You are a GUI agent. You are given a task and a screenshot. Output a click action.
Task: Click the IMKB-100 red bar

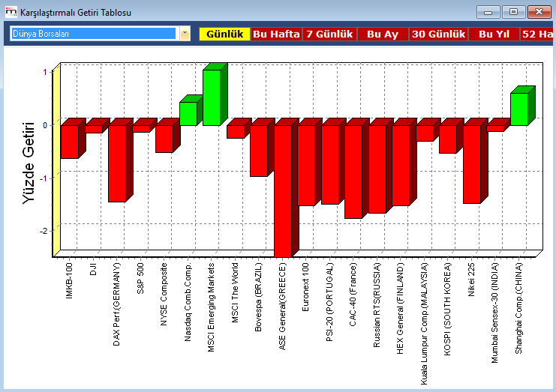[70, 142]
